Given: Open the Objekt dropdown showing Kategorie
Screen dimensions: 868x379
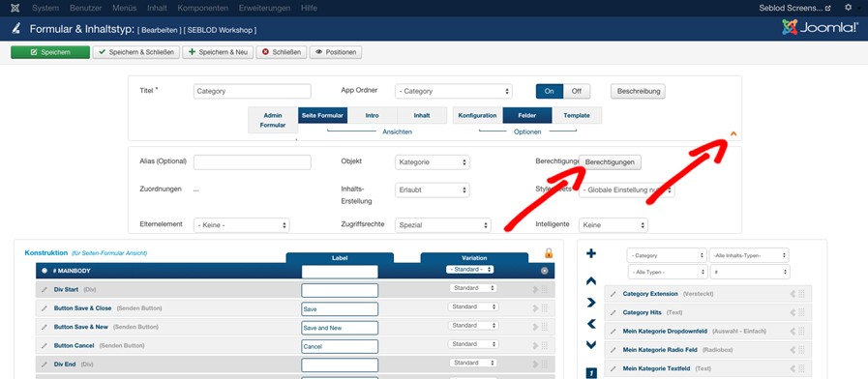Looking at the screenshot, I should coord(433,162).
